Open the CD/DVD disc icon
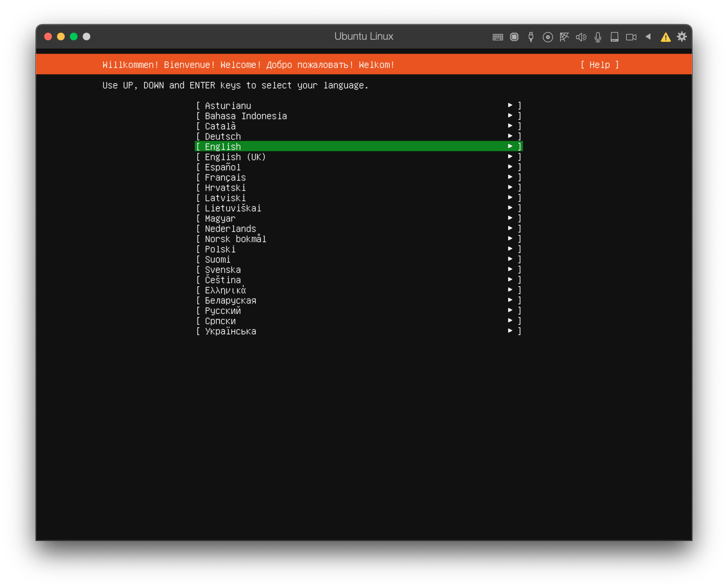 (548, 37)
